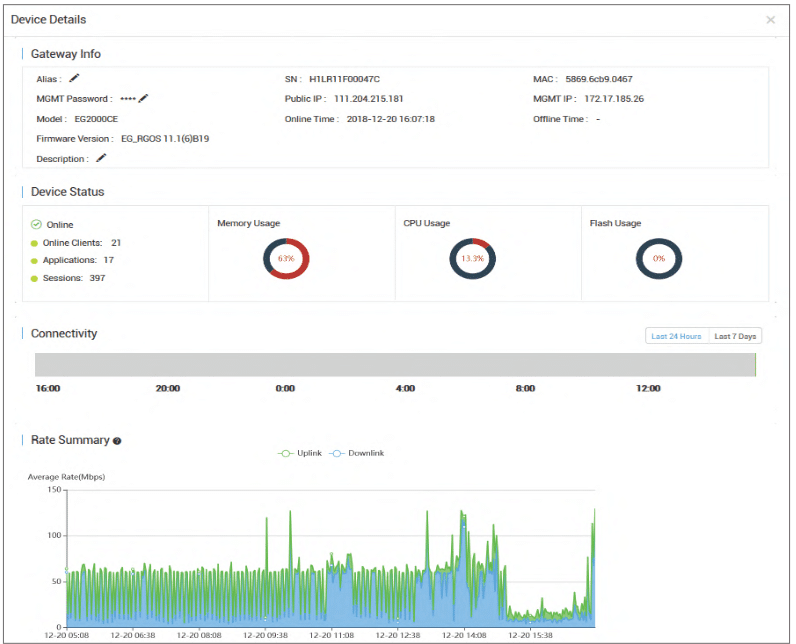Click 12-20 11:08 chart axis label
Viewport: 796px width, 644px height.
point(331,635)
